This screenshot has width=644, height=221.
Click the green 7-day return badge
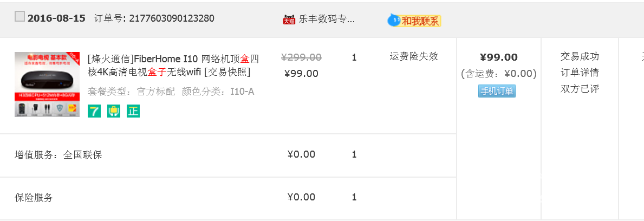(94, 111)
